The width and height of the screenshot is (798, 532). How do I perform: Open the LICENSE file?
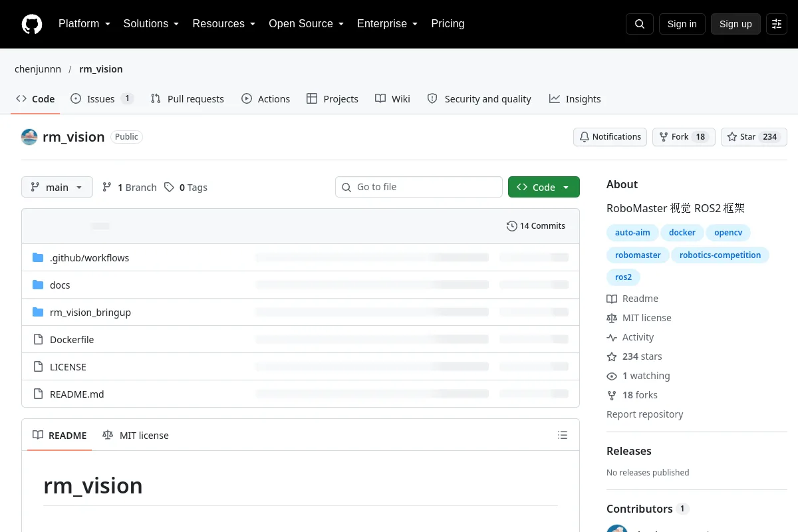click(x=68, y=366)
